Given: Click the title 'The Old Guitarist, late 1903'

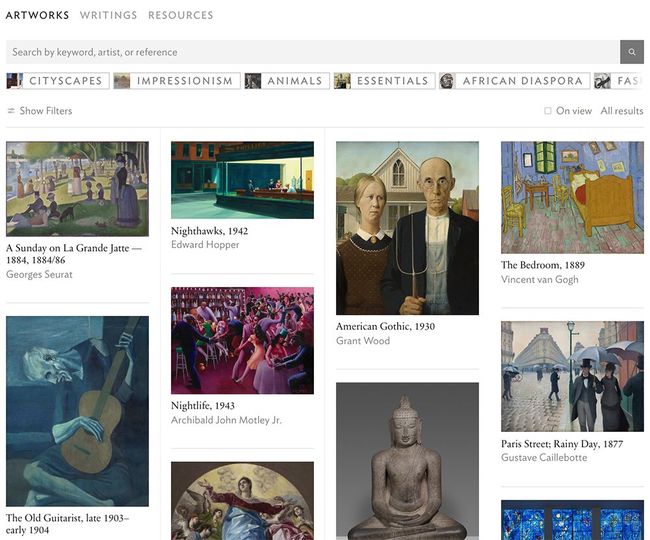Looking at the screenshot, I should (68, 524).
